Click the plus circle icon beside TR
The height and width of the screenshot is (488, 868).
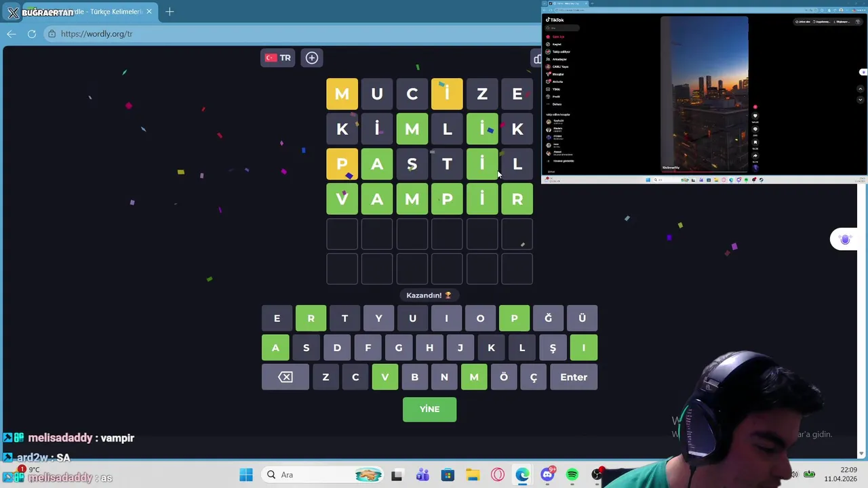click(312, 58)
